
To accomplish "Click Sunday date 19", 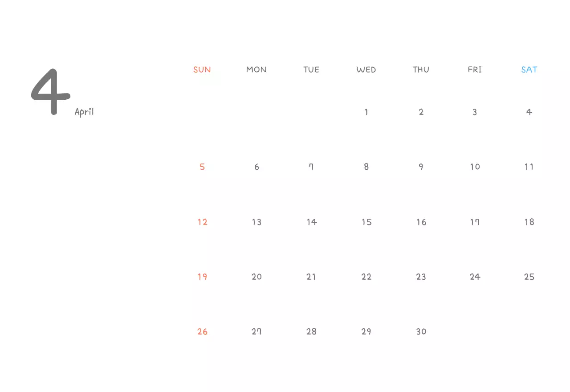I will point(202,277).
